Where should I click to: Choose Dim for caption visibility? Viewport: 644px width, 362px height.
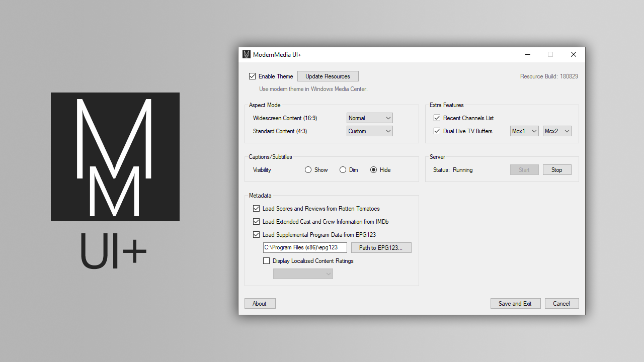point(343,170)
